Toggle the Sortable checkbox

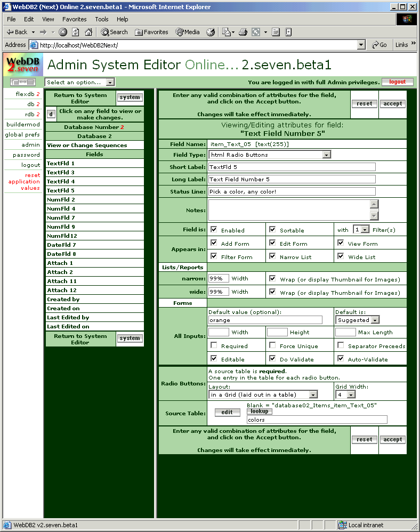pos(272,229)
